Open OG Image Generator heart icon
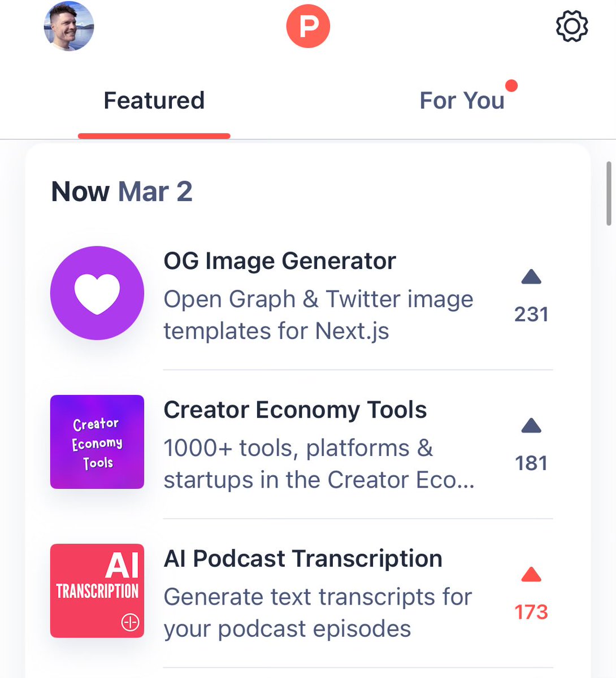Screen dimensions: 616x678 [97, 293]
